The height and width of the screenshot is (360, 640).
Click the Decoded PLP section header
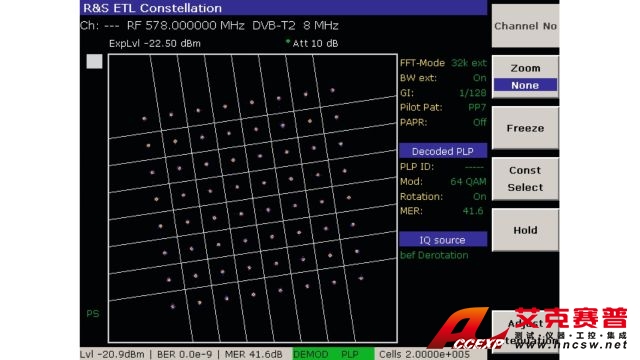click(x=443, y=151)
